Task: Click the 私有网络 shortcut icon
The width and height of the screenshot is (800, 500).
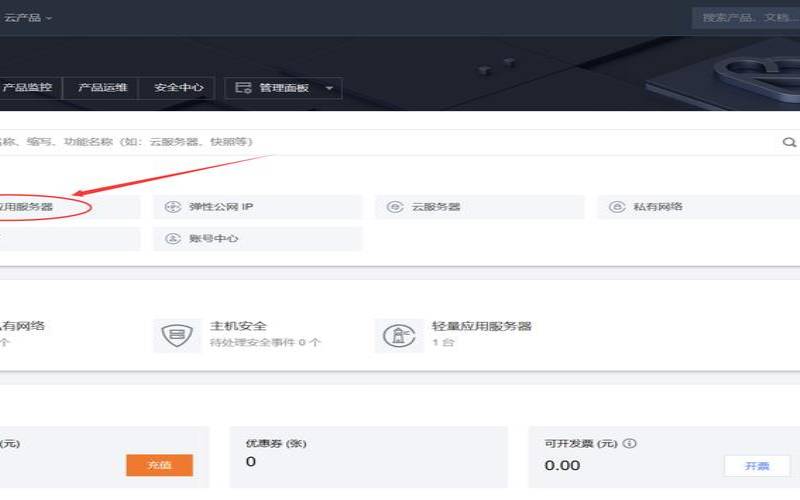Action: tap(617, 207)
